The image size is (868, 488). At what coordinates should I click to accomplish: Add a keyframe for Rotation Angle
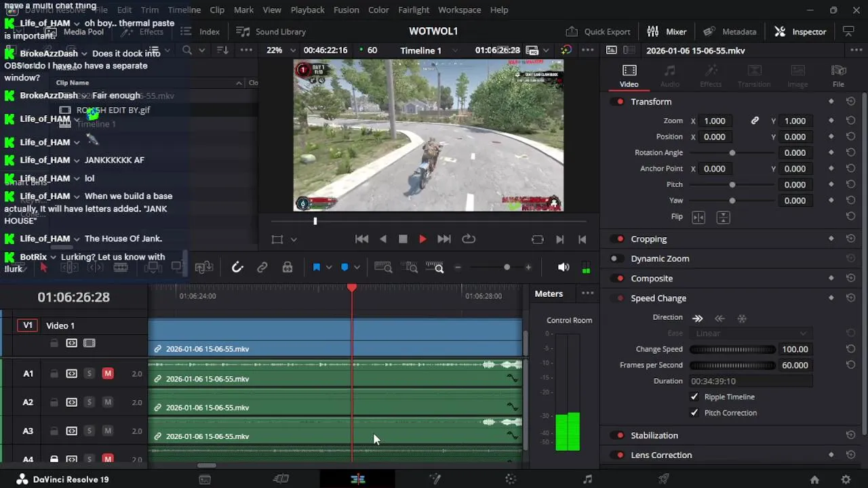tap(831, 152)
